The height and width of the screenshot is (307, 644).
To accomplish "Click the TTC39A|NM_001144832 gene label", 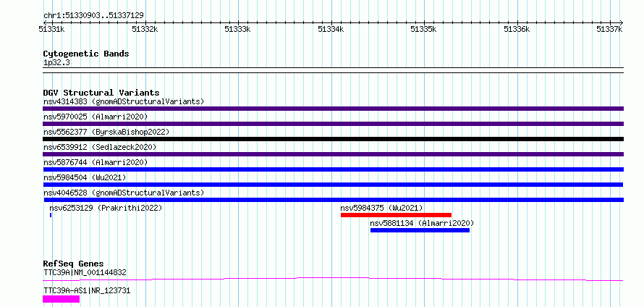I will [x=85, y=272].
